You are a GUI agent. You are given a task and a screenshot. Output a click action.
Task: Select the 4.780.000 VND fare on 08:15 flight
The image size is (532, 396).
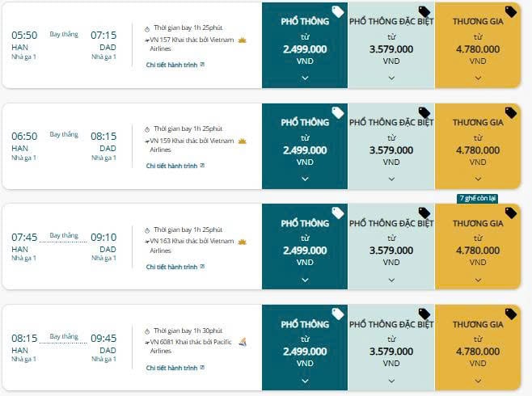click(x=478, y=352)
